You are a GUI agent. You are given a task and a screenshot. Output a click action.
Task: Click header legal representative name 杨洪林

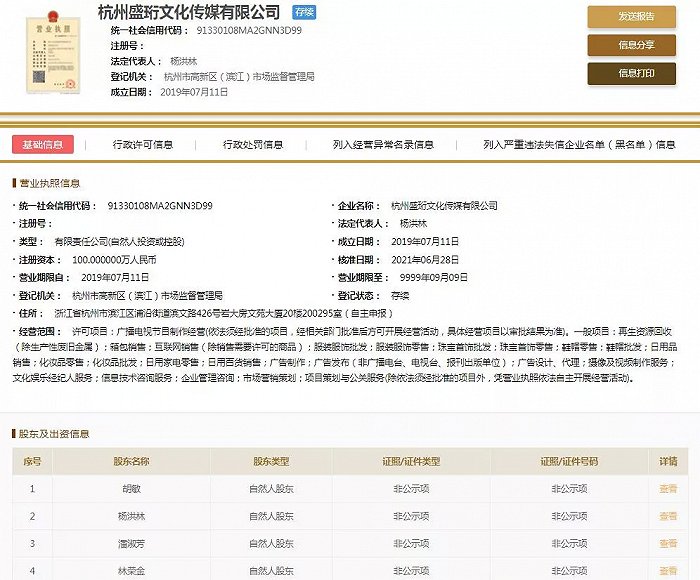[183, 61]
